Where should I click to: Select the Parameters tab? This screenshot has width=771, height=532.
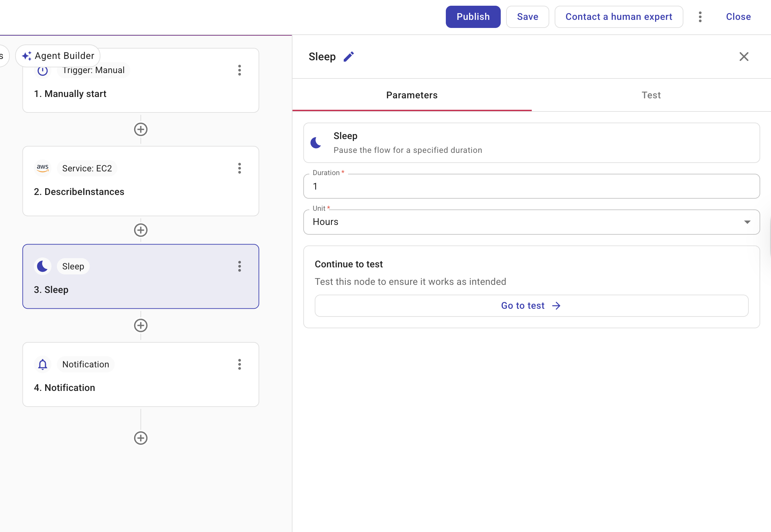point(412,95)
